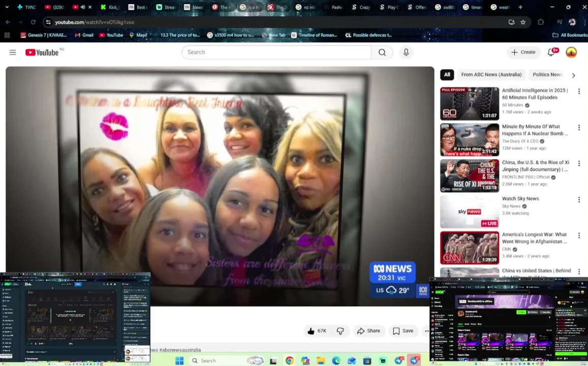Mute the playing YouTube tab speaker icon

coord(83,7)
